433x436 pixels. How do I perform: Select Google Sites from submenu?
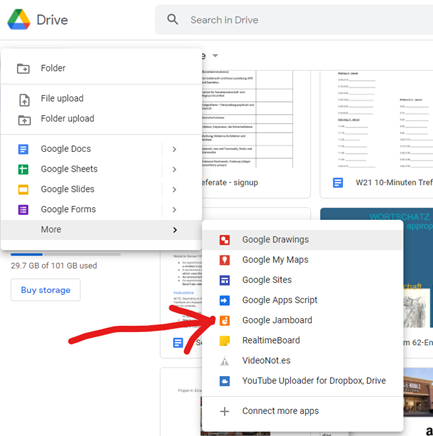[302, 280]
